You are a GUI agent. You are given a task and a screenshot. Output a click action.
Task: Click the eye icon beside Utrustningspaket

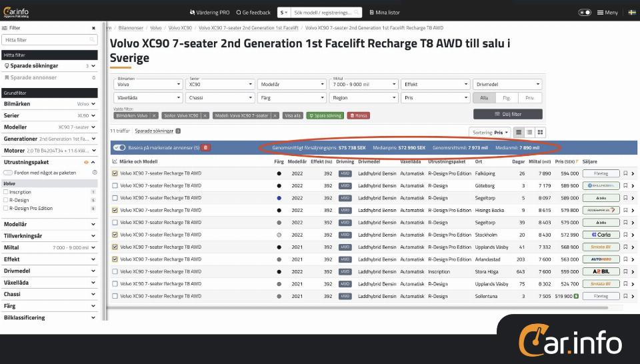tap(86, 163)
